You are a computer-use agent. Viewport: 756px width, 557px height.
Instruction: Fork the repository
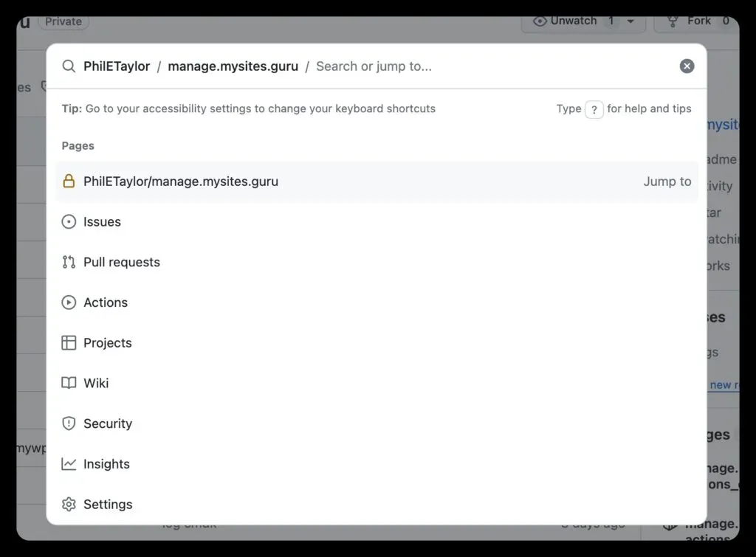point(694,21)
